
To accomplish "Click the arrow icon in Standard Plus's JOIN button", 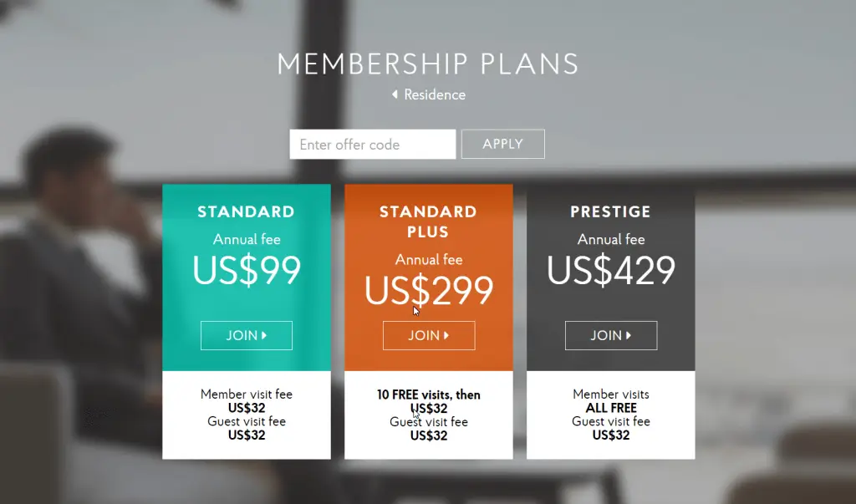I will 446,335.
